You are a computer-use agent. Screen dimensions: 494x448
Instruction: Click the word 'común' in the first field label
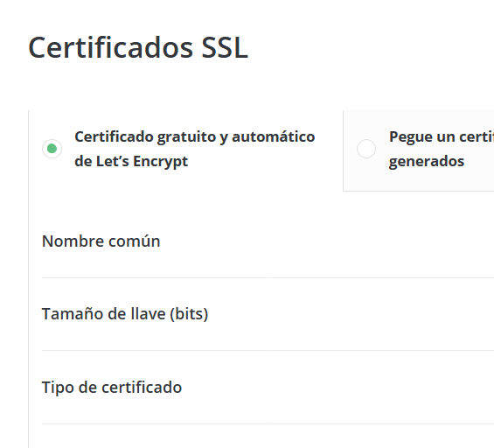(x=135, y=241)
